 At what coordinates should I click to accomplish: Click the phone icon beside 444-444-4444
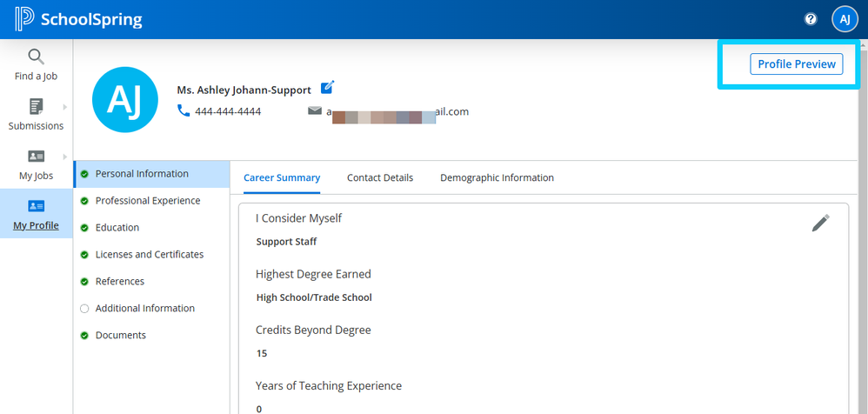coord(184,110)
